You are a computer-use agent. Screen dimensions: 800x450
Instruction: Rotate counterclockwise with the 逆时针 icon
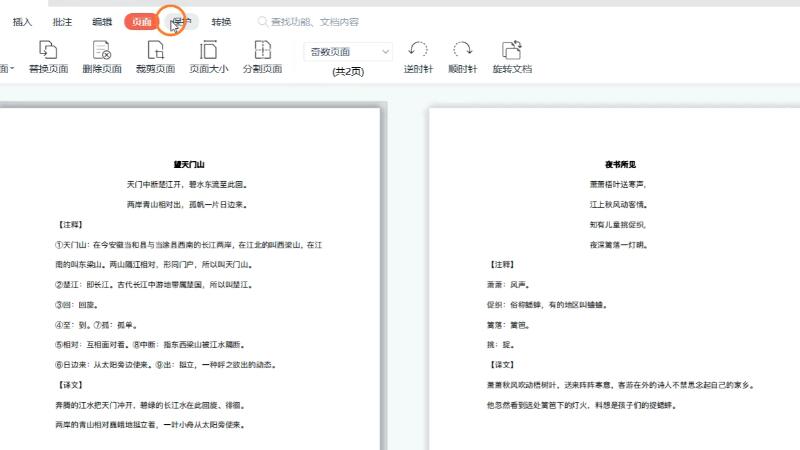[418, 57]
